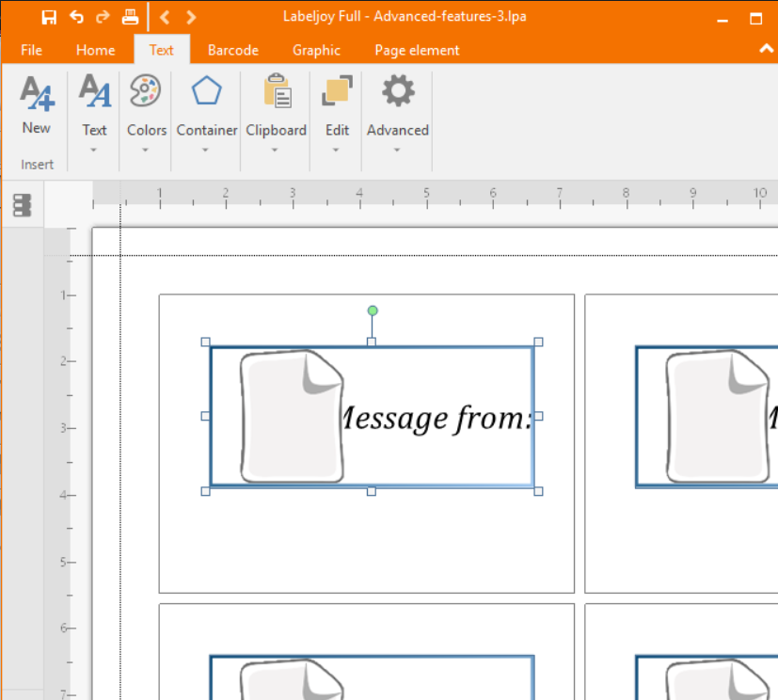778x700 pixels.
Task: Click the paper graphic in the top-right label
Action: pyautogui.click(x=718, y=417)
